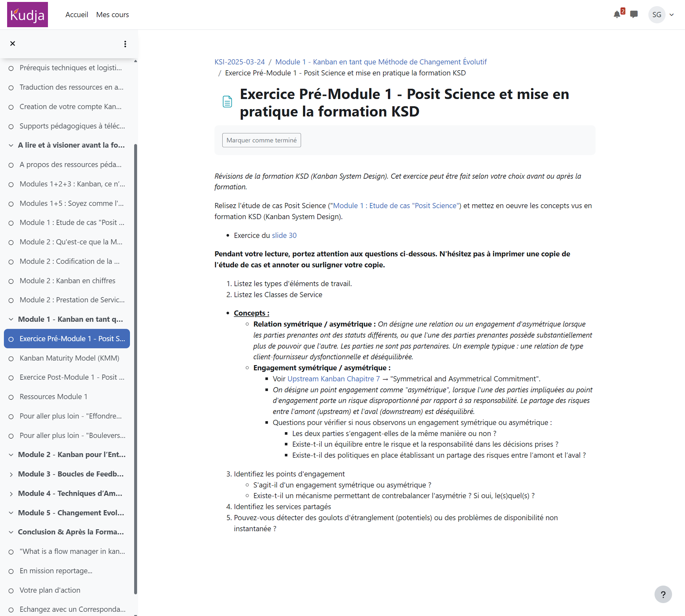This screenshot has height=616, width=685.
Task: Click the red notification count badge
Action: (x=623, y=11)
